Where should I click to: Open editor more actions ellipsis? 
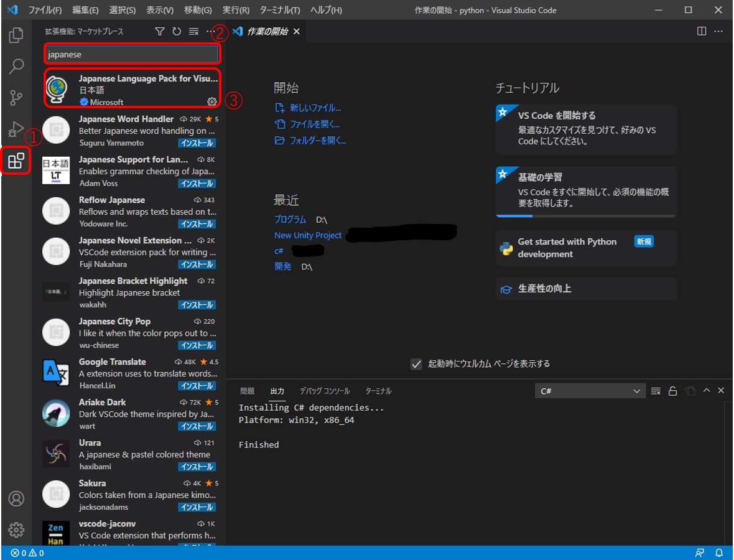pyautogui.click(x=718, y=31)
